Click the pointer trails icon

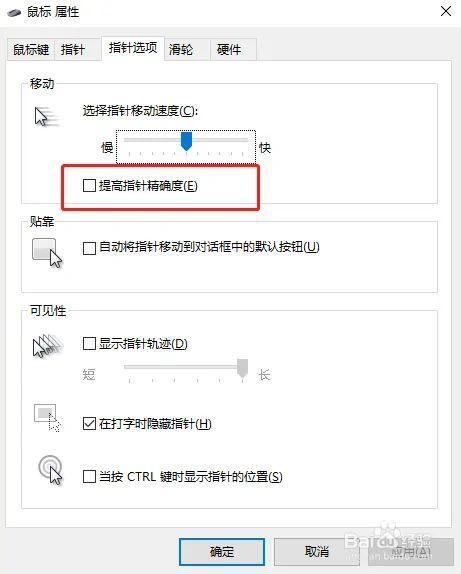tap(48, 346)
